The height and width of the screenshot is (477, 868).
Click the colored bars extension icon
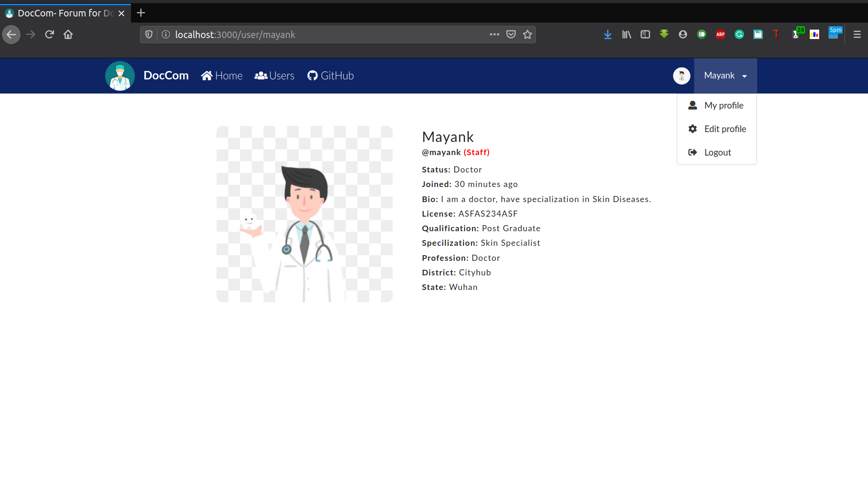(814, 34)
